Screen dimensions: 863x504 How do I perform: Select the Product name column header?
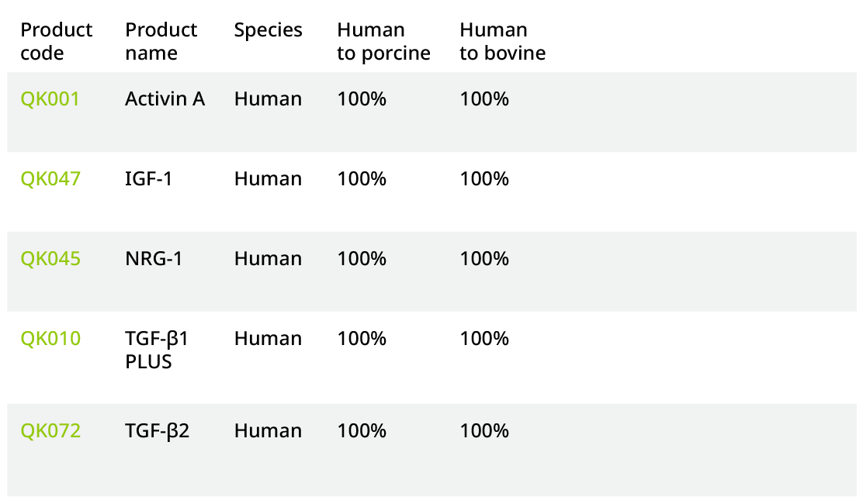tap(161, 42)
